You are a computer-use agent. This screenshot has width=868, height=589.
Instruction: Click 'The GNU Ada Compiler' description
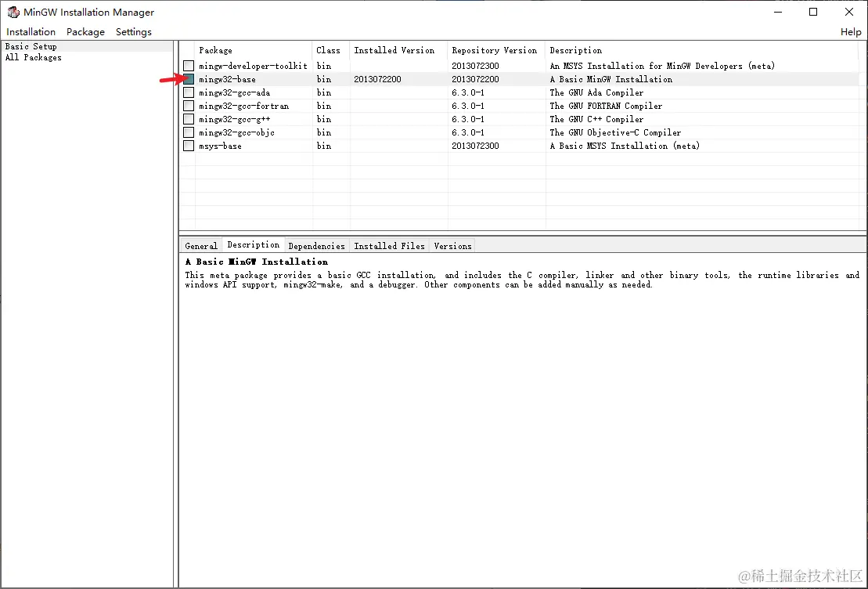tap(596, 92)
